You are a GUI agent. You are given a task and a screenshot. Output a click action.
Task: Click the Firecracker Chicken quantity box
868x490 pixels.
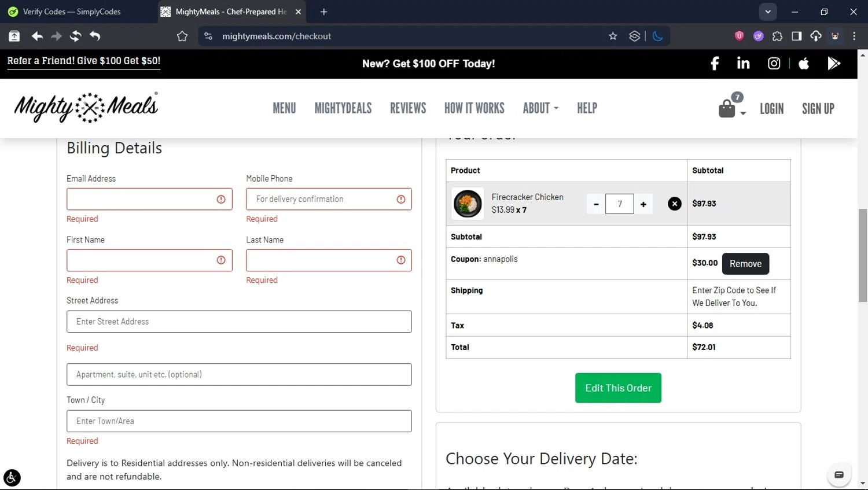[x=620, y=204]
